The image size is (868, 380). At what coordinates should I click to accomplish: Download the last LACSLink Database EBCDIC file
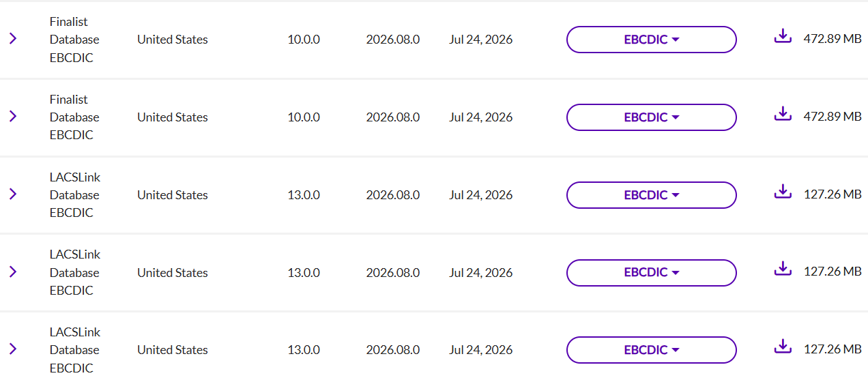click(783, 347)
